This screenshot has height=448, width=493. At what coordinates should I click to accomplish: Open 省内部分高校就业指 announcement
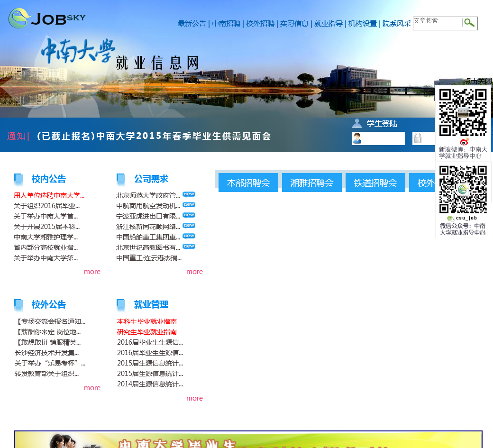click(x=46, y=247)
